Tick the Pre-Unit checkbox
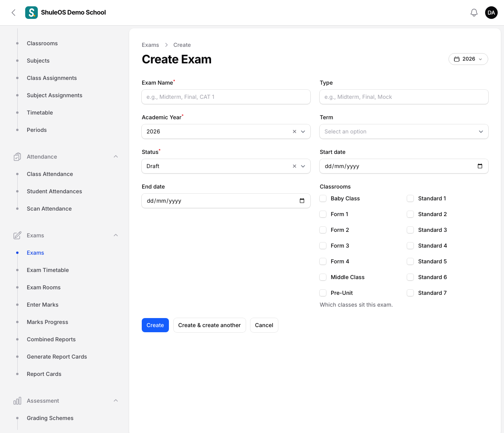The image size is (504, 433). (323, 293)
